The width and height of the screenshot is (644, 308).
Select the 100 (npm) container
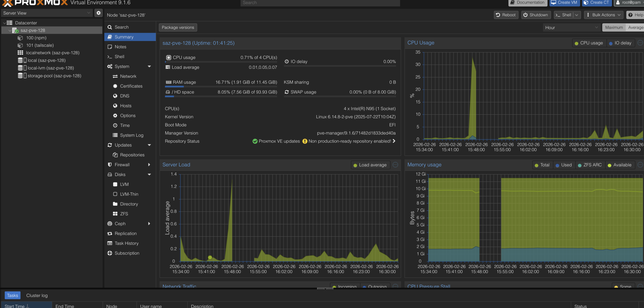(36, 38)
